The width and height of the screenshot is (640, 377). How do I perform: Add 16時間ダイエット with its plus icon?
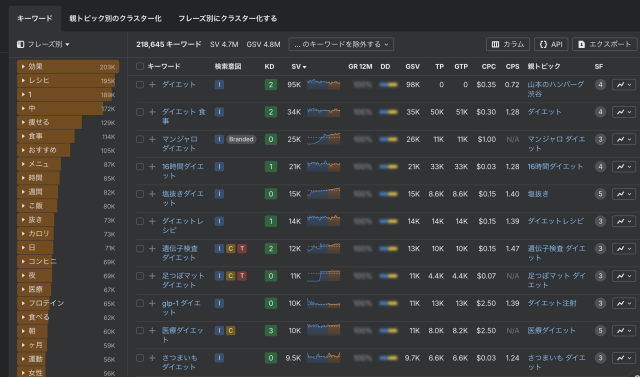tap(152, 166)
